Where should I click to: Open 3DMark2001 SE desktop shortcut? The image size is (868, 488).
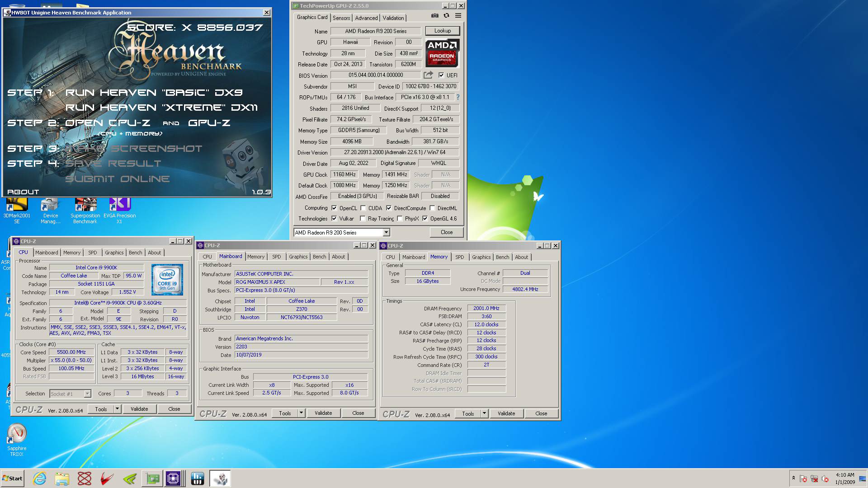pos(17,211)
